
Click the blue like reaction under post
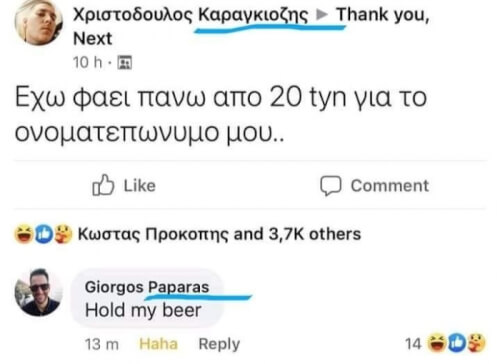point(44,234)
